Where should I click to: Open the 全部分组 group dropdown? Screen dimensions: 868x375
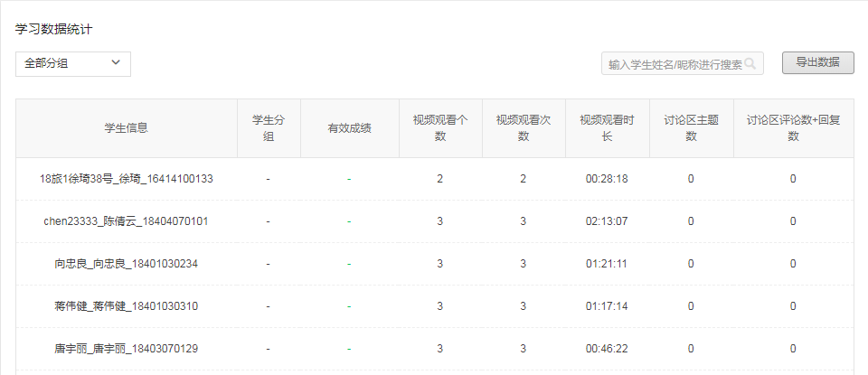(73, 63)
